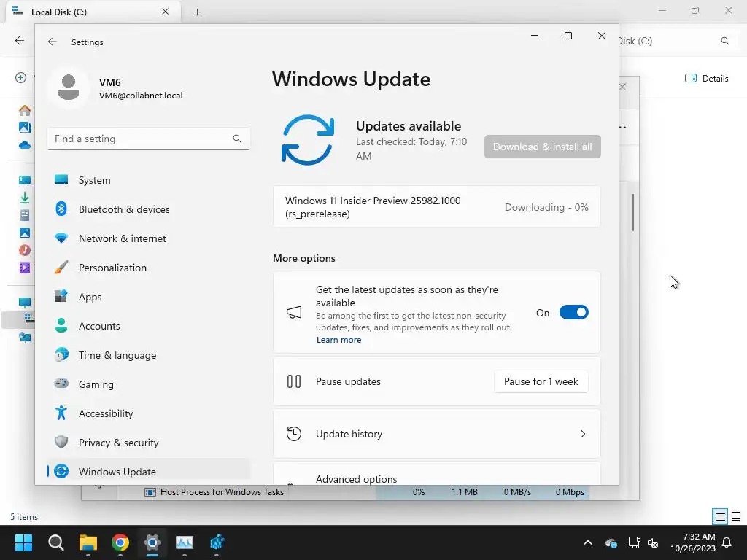
Task: Click the network tray icon
Action: [634, 542]
